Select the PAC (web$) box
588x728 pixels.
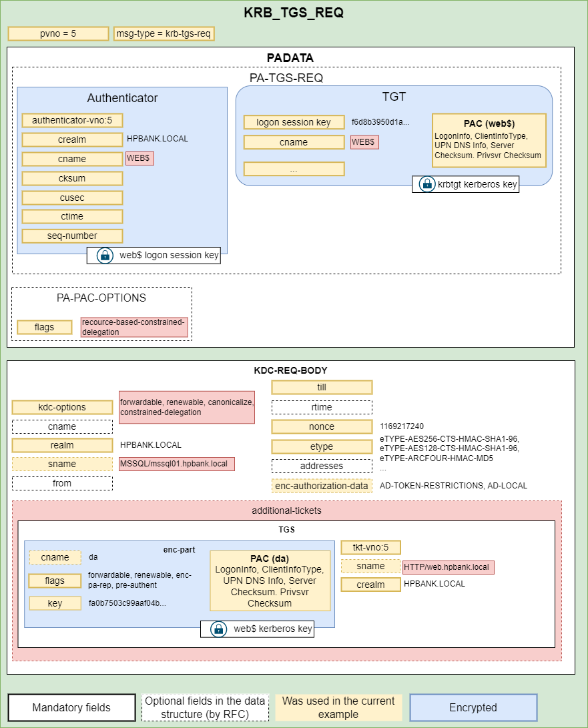489,140
